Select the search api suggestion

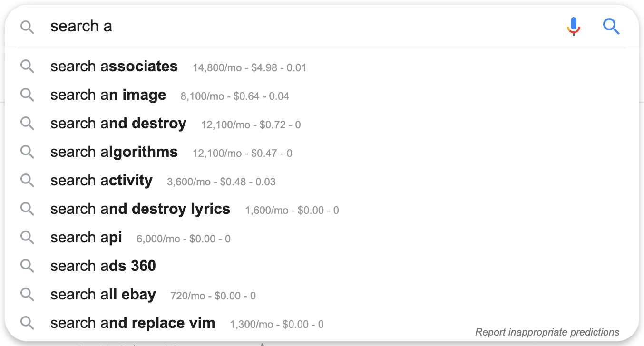point(322,238)
